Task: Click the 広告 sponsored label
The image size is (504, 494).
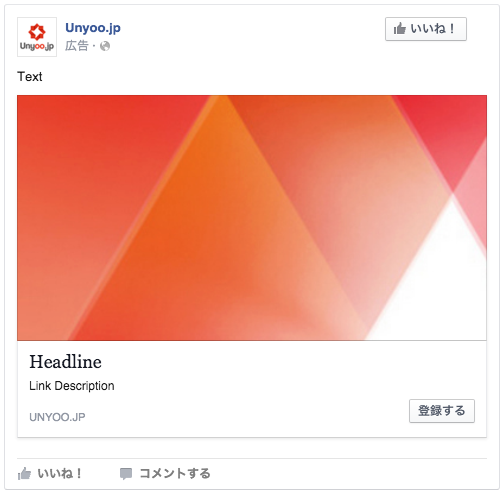Action: point(77,46)
